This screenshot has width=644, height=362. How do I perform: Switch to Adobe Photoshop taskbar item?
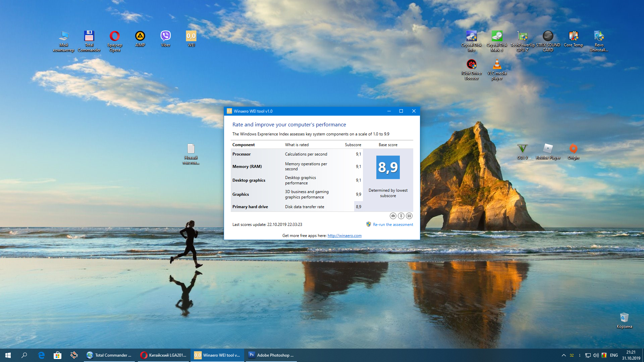[271, 355]
